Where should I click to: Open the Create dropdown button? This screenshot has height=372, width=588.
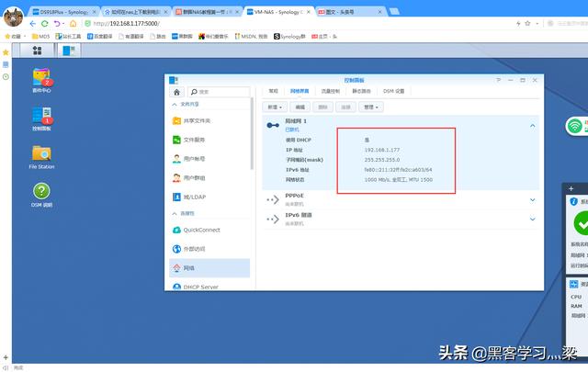(x=275, y=107)
